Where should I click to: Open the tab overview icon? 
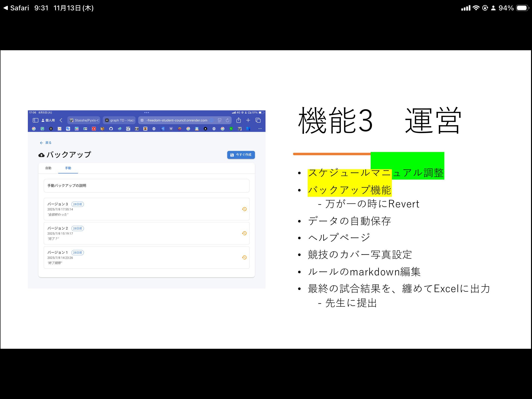(x=258, y=120)
